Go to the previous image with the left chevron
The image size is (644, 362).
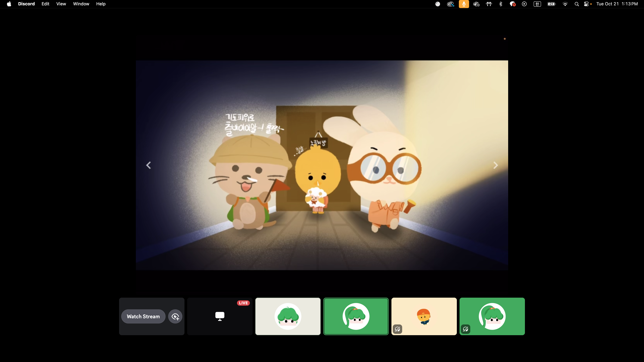click(148, 165)
